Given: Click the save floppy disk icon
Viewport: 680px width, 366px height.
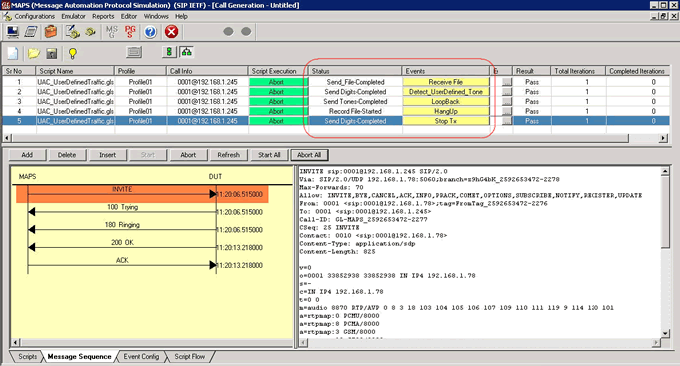Looking at the screenshot, I should pos(52,53).
